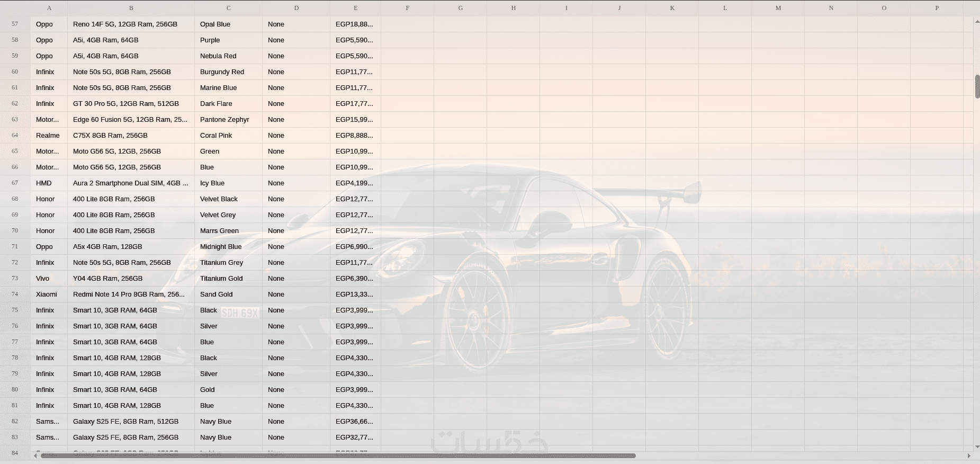Select column E header
Image resolution: width=980 pixels, height=464 pixels.
pyautogui.click(x=356, y=8)
